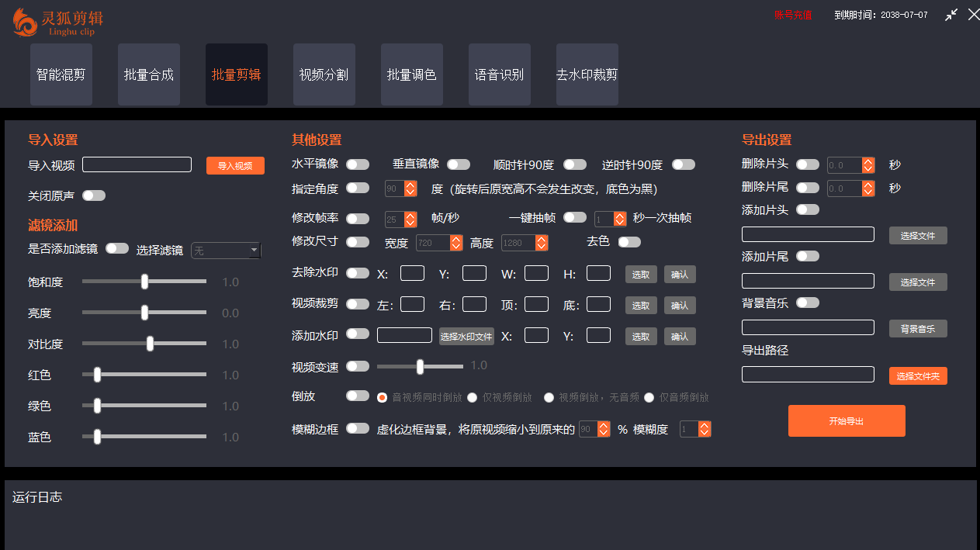Select the 仅音频倒放 radio option
Image resolution: width=980 pixels, height=550 pixels.
pos(649,396)
